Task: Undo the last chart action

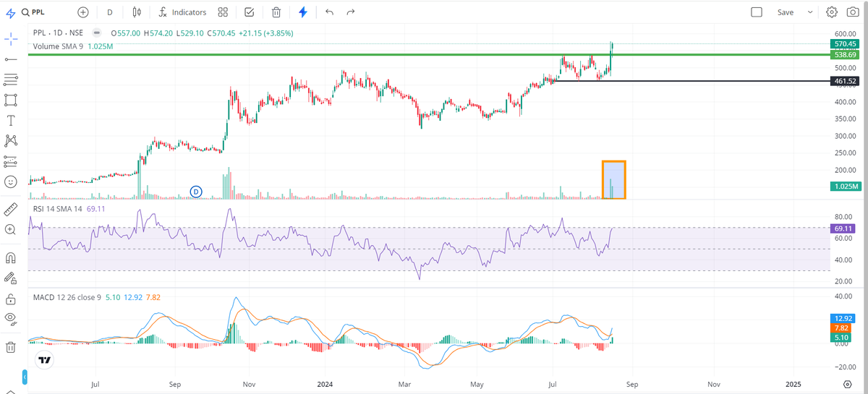Action: point(330,12)
